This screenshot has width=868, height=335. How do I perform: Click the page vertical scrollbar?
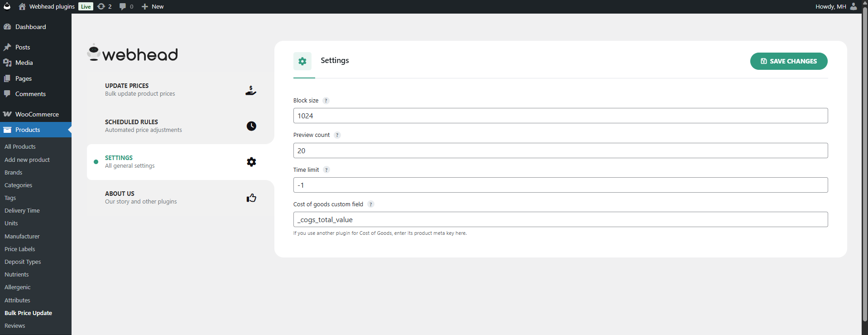(865, 168)
